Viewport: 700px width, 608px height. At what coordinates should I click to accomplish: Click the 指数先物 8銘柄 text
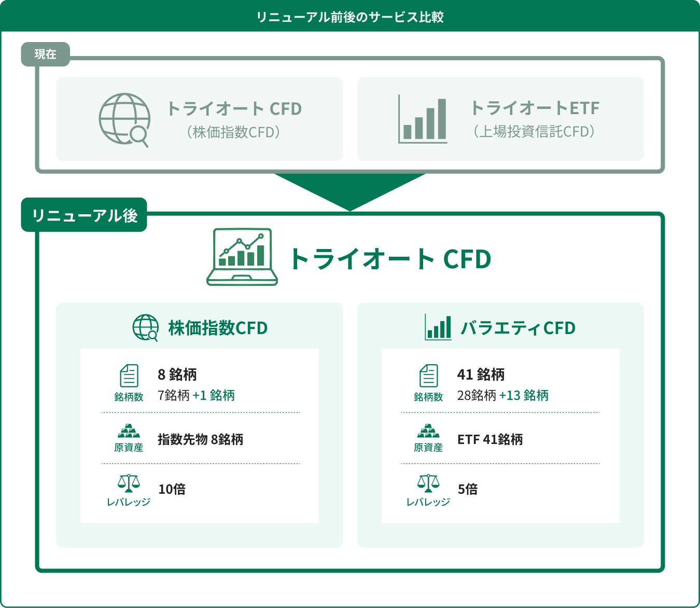tap(200, 439)
